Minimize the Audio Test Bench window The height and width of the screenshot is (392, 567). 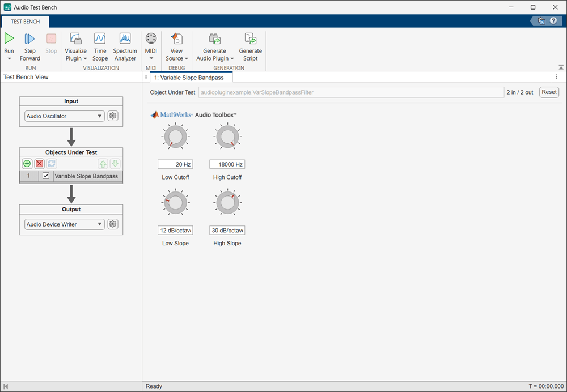pos(511,7)
